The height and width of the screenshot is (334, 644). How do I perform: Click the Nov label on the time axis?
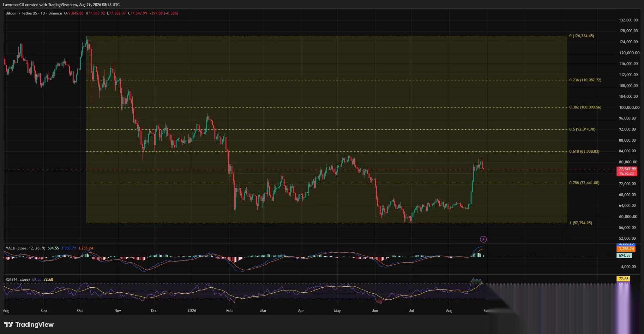117,311
